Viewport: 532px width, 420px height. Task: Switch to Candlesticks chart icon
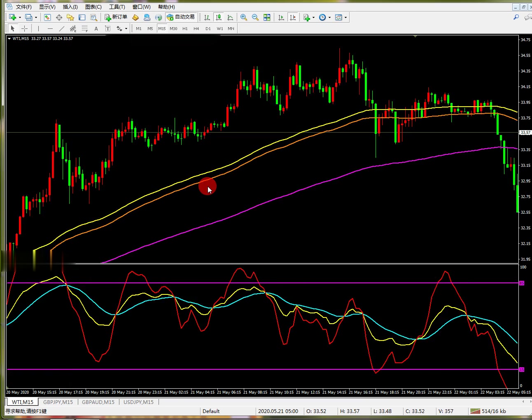tap(219, 17)
